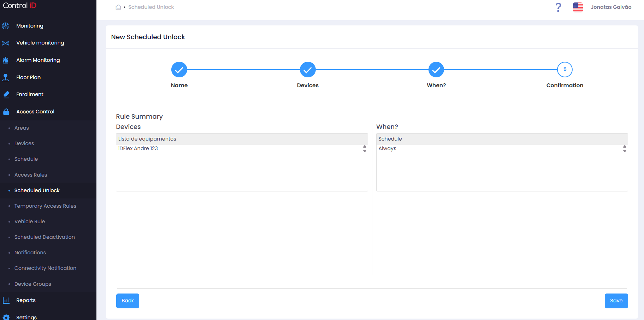The width and height of the screenshot is (644, 320).
Task: Return to the completed Name step
Action: pyautogui.click(x=179, y=70)
